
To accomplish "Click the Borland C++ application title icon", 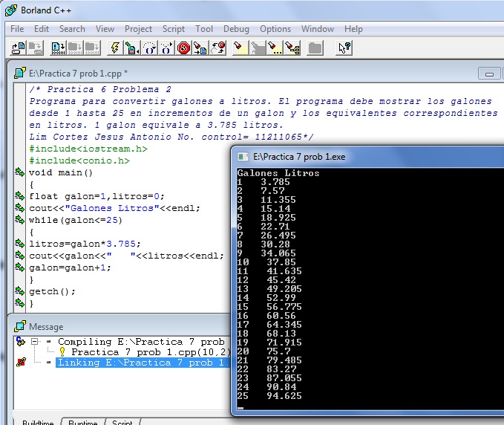I will pyautogui.click(x=11, y=10).
